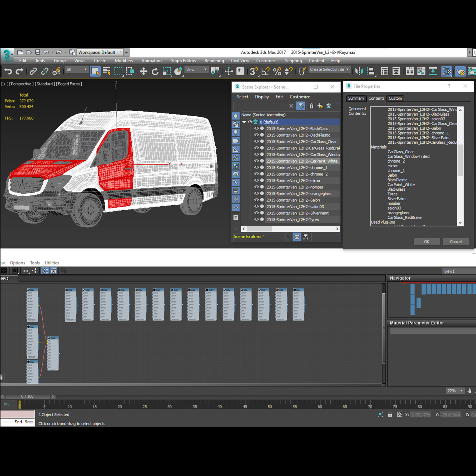Toggle the Scene Explorer toolbar icon
476x476 pixels.
coord(385,71)
